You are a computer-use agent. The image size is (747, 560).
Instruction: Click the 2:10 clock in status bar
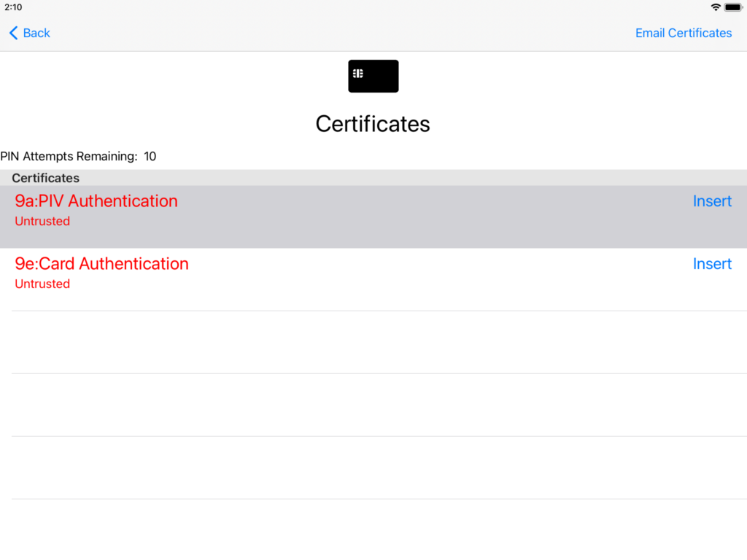point(13,7)
